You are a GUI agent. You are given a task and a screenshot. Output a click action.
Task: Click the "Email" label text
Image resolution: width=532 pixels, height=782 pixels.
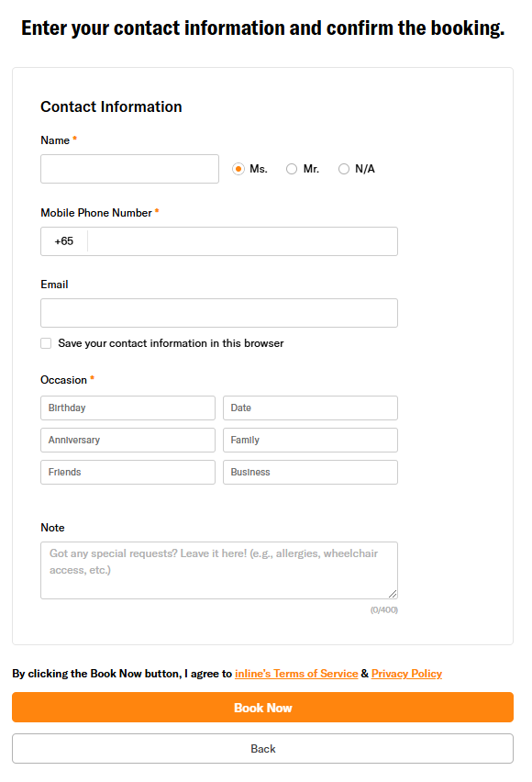(54, 285)
